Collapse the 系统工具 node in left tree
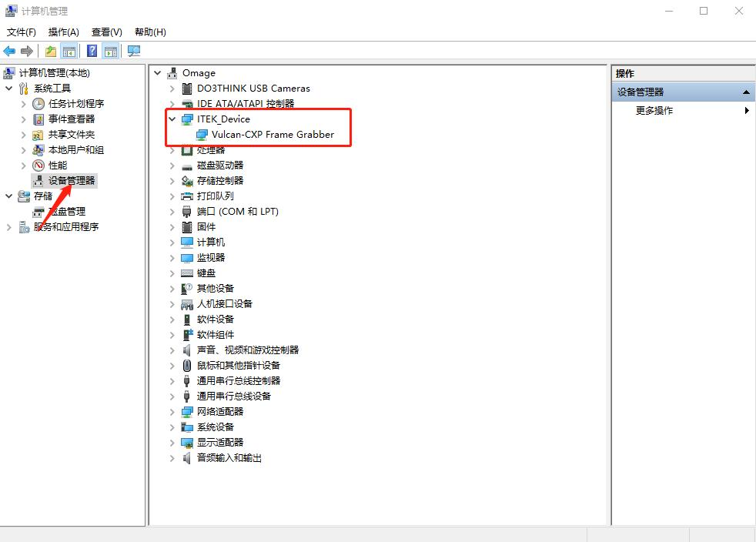 (x=8, y=89)
